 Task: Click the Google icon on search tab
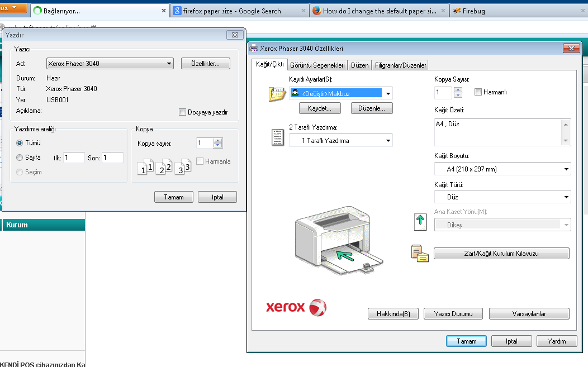click(x=177, y=11)
